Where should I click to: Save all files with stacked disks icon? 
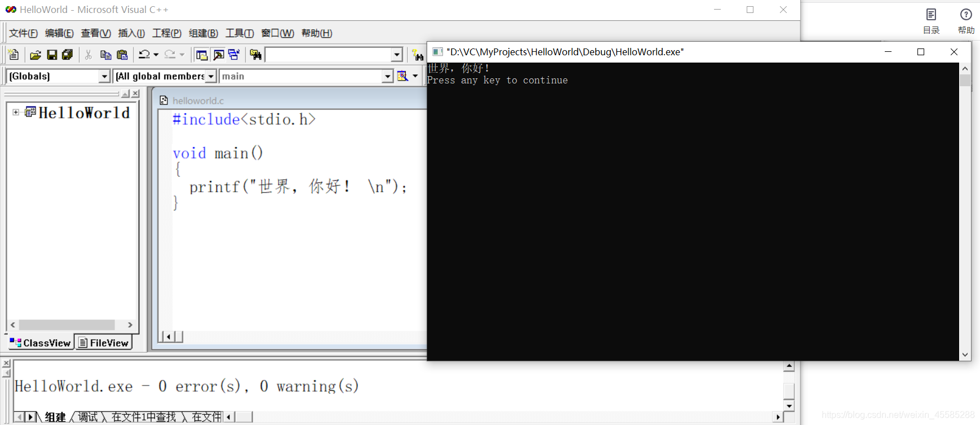(68, 55)
